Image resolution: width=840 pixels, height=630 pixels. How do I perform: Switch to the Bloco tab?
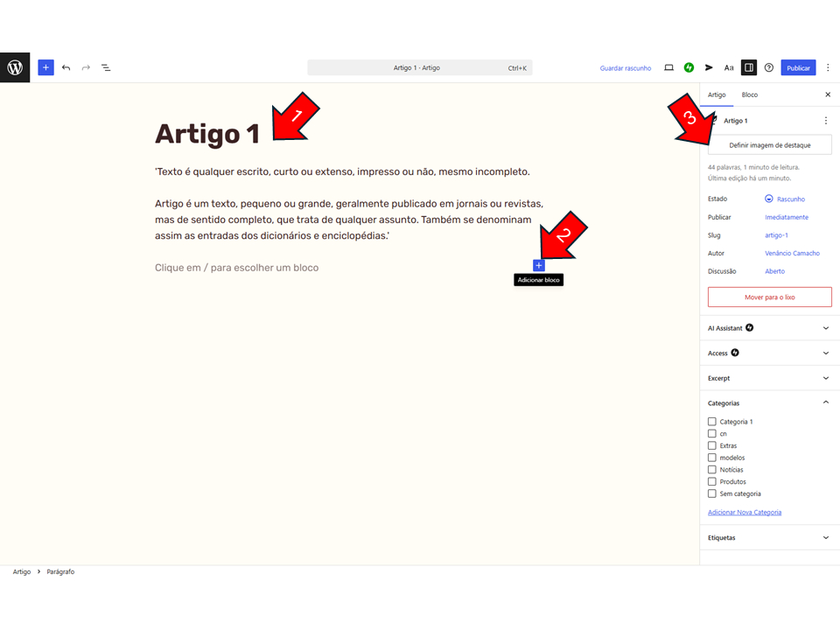(x=749, y=94)
